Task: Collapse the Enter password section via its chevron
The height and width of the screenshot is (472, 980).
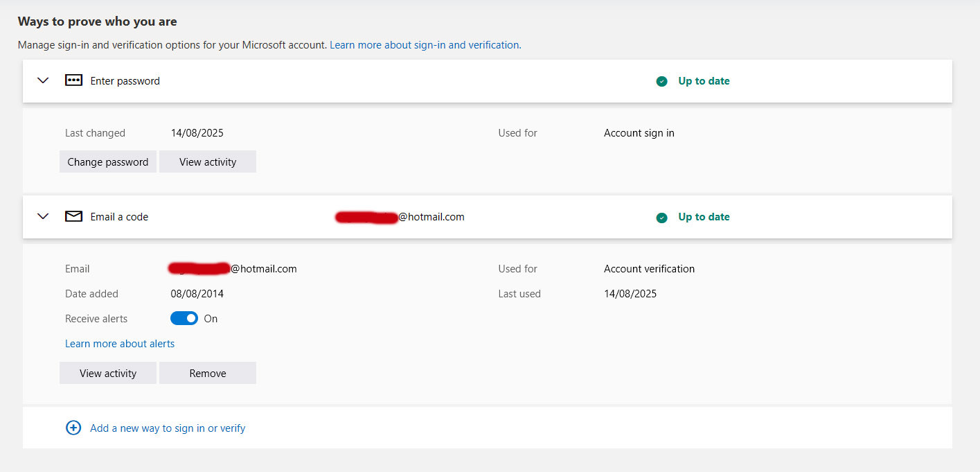Action: pos(42,80)
